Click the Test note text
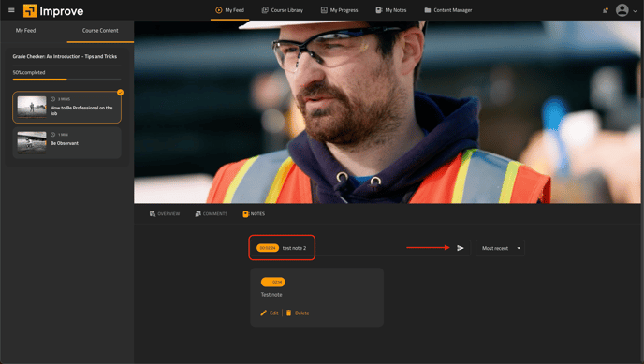The height and width of the screenshot is (364, 644). pyautogui.click(x=271, y=294)
